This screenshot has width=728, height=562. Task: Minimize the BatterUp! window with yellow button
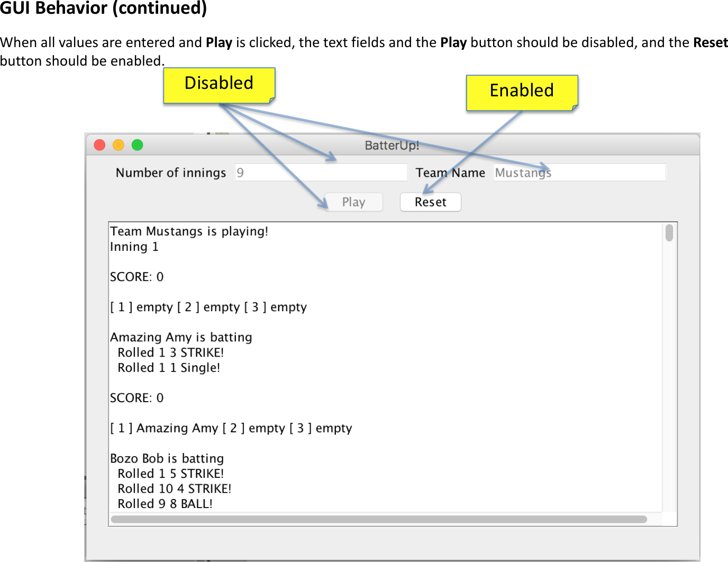(119, 145)
